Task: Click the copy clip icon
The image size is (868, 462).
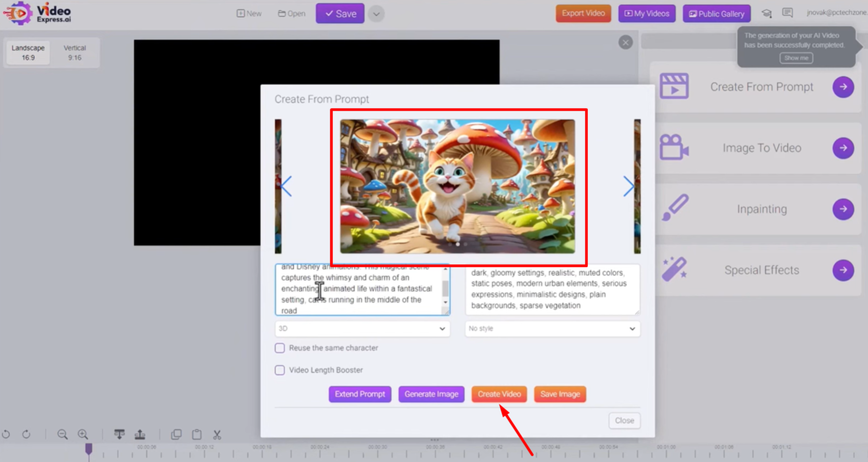Action: click(176, 434)
